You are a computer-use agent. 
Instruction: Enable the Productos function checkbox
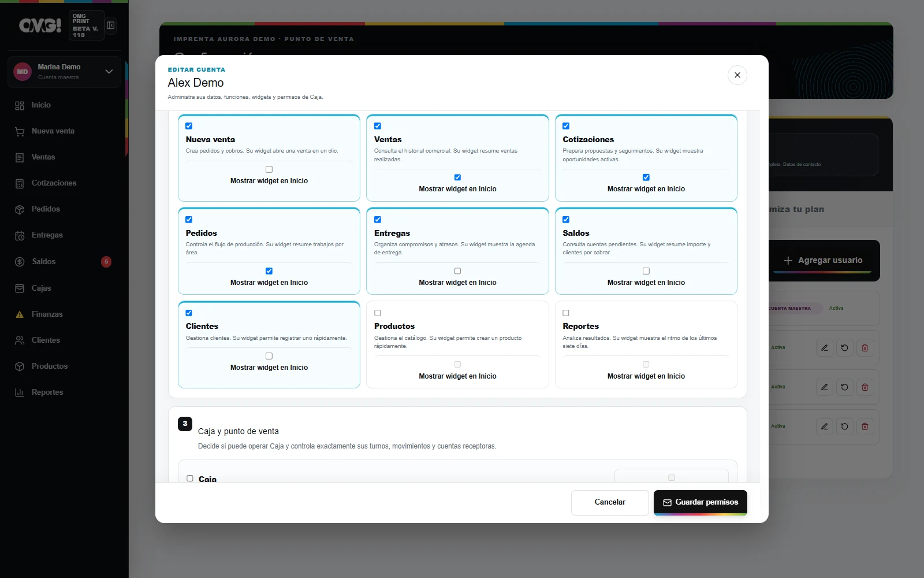tap(378, 313)
